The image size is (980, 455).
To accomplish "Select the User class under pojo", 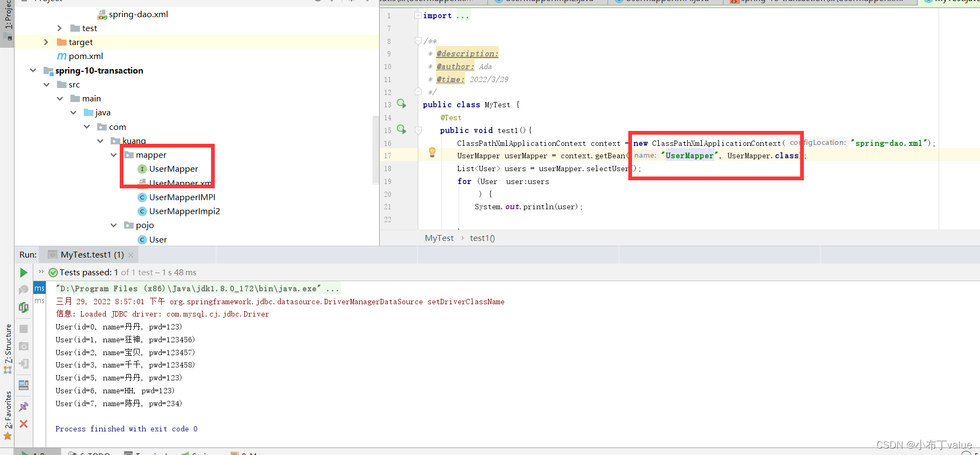I will coord(158,239).
